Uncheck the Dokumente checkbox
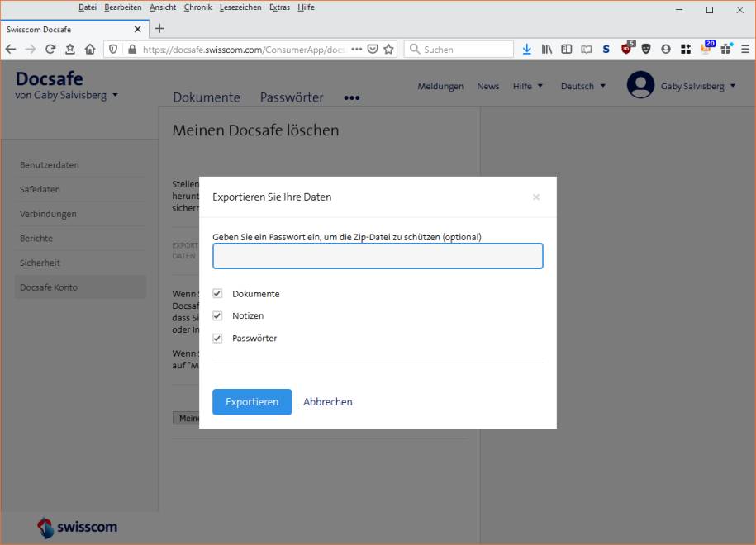The height and width of the screenshot is (545, 756). (x=217, y=293)
